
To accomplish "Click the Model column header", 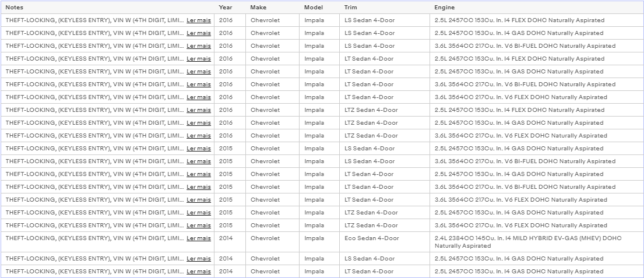I will pos(314,8).
